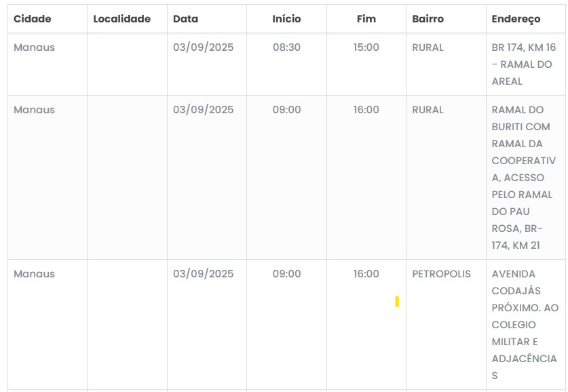
Task: Click the 08:30 start time cell
Action: (286, 47)
